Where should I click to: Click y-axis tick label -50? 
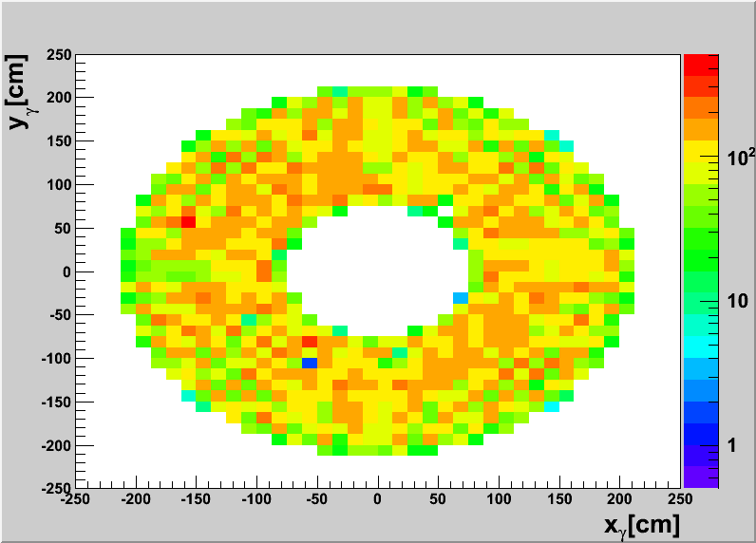[x=60, y=315]
